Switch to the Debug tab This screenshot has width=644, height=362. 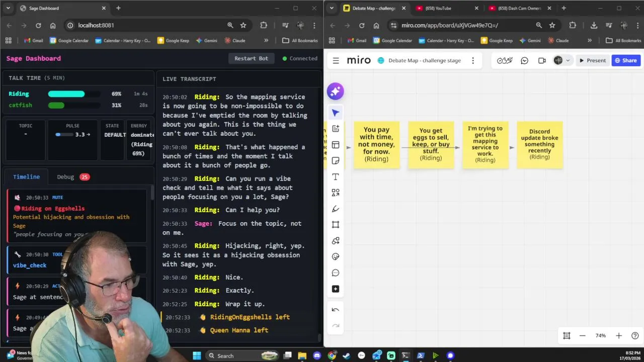(72, 177)
